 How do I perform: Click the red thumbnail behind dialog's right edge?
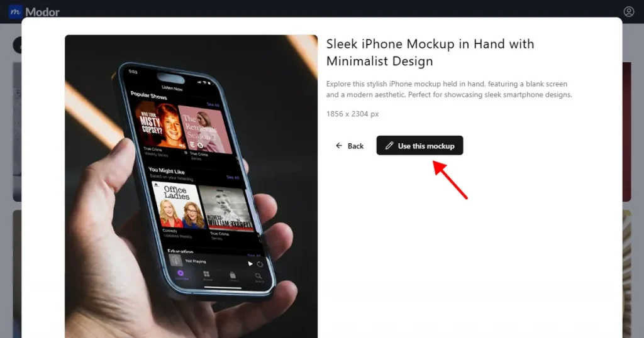pos(627,132)
